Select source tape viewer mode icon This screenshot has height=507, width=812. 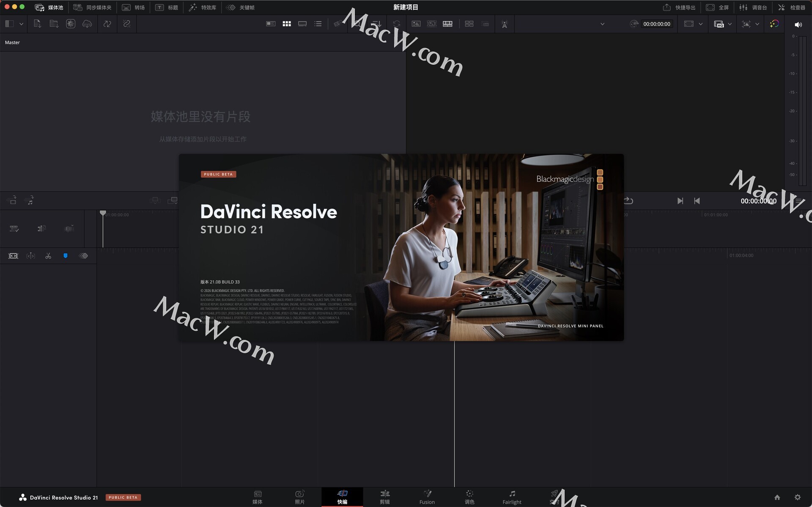[x=432, y=24]
